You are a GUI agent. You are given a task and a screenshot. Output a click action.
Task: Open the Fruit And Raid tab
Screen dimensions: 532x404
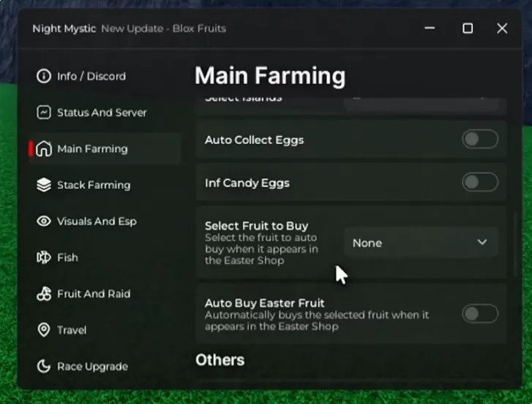coord(93,294)
